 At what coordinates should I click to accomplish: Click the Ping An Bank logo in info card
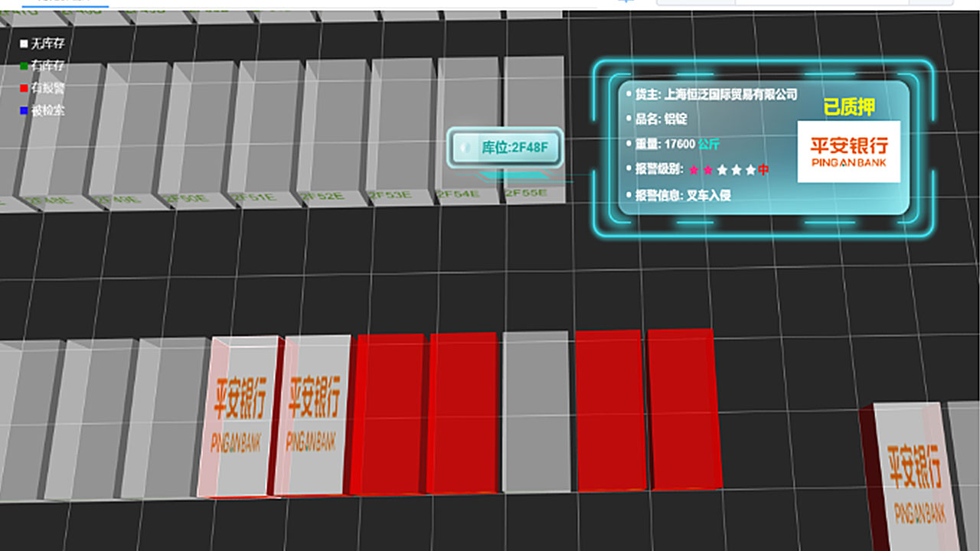pyautogui.click(x=848, y=152)
